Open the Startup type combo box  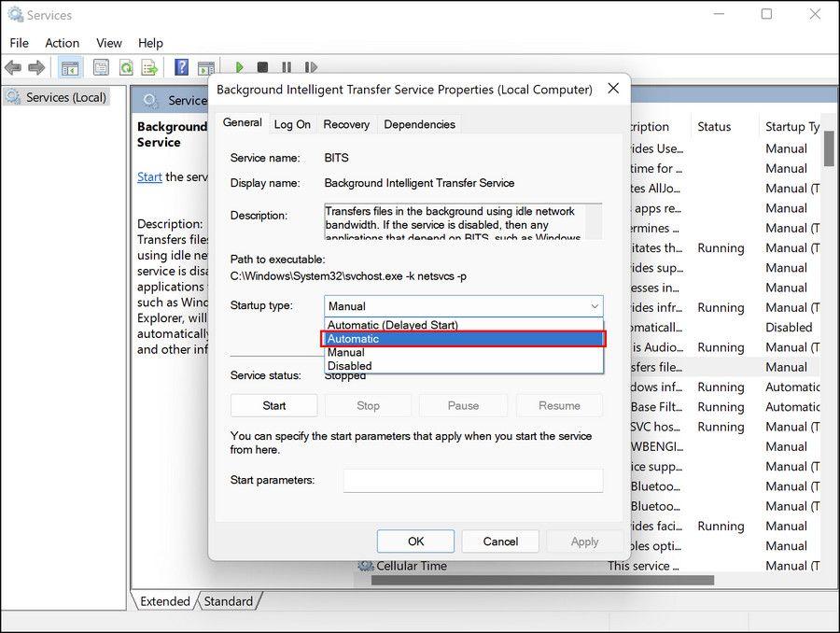click(463, 306)
